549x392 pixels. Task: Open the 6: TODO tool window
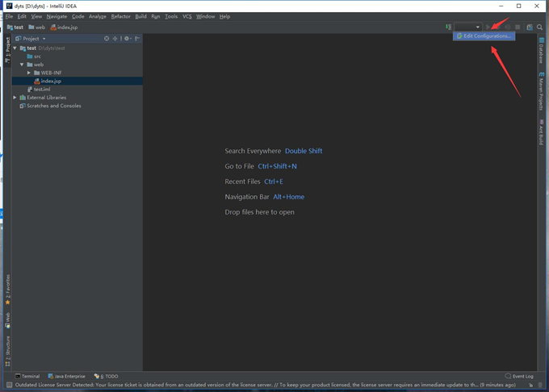click(106, 376)
